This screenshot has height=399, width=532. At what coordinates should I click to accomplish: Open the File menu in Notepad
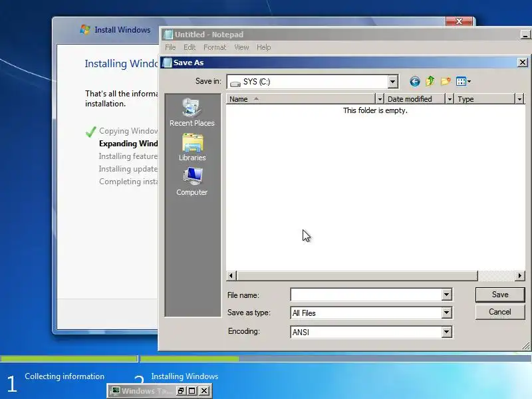[170, 47]
